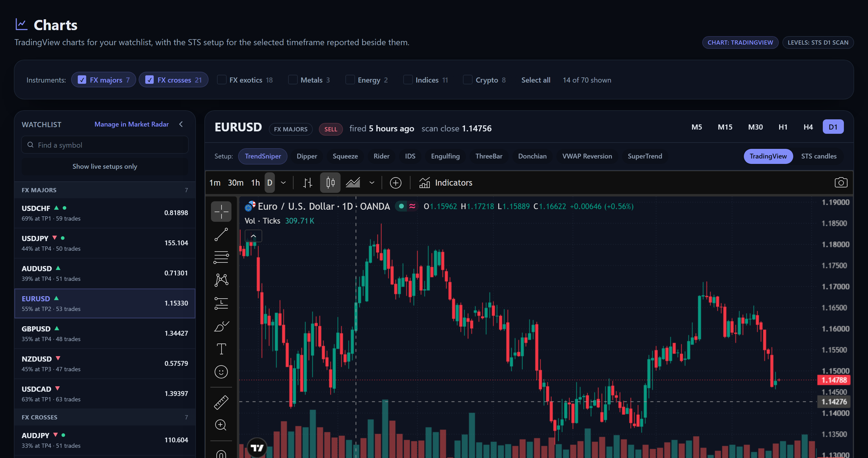Click the red 1.14788 price label
This screenshot has height=458, width=868.
tap(834, 380)
